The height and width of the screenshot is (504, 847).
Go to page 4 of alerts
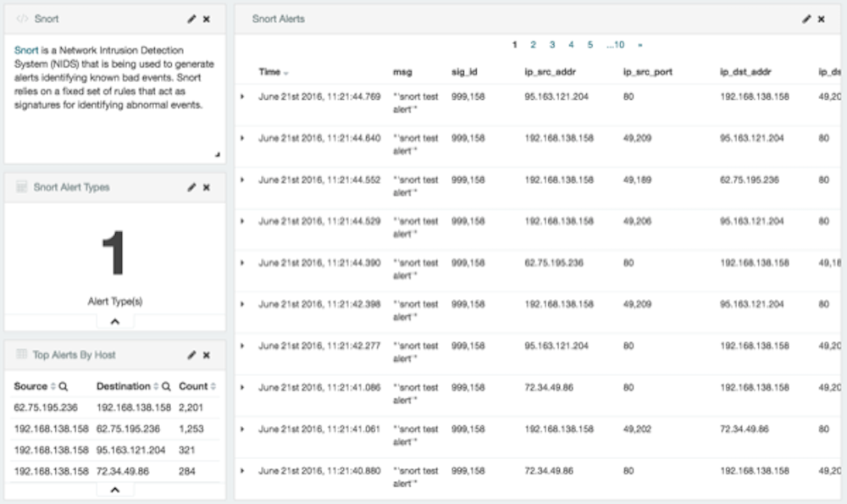point(571,45)
